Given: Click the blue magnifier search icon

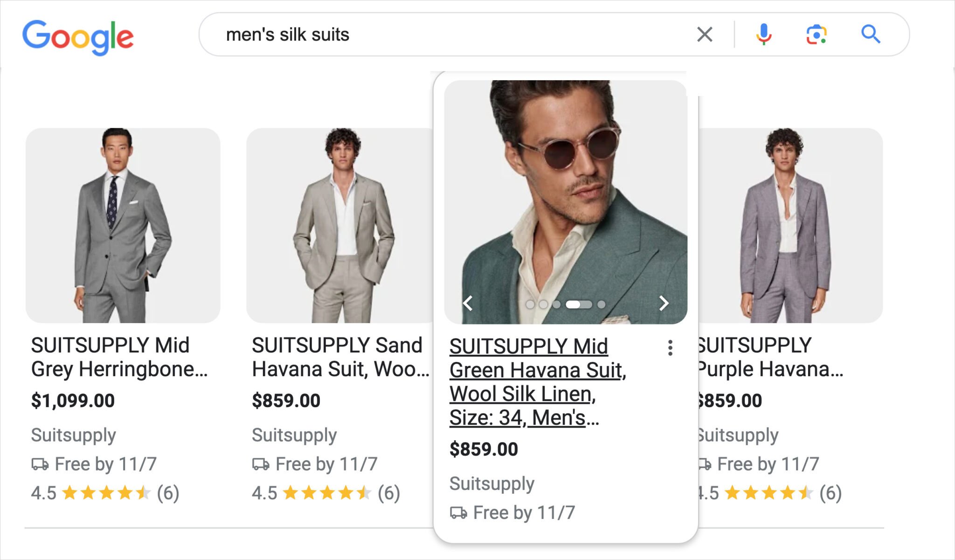Looking at the screenshot, I should click(x=871, y=34).
